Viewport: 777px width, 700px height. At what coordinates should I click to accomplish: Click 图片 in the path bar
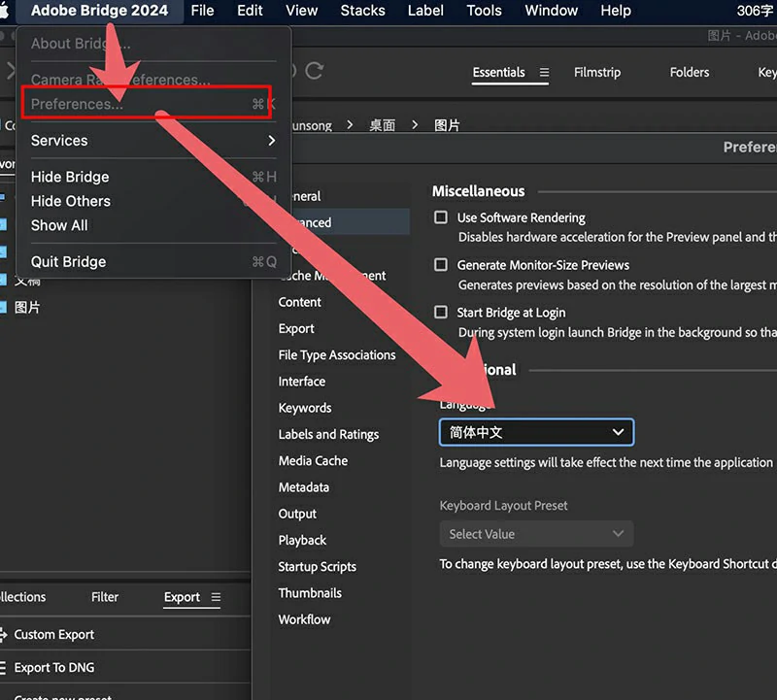coord(447,125)
